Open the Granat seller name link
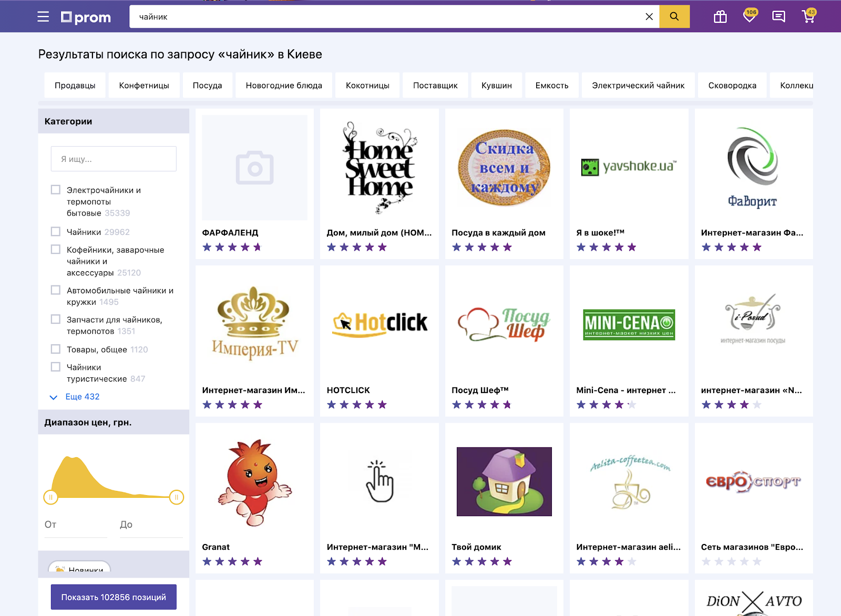Image resolution: width=841 pixels, height=616 pixels. [216, 547]
